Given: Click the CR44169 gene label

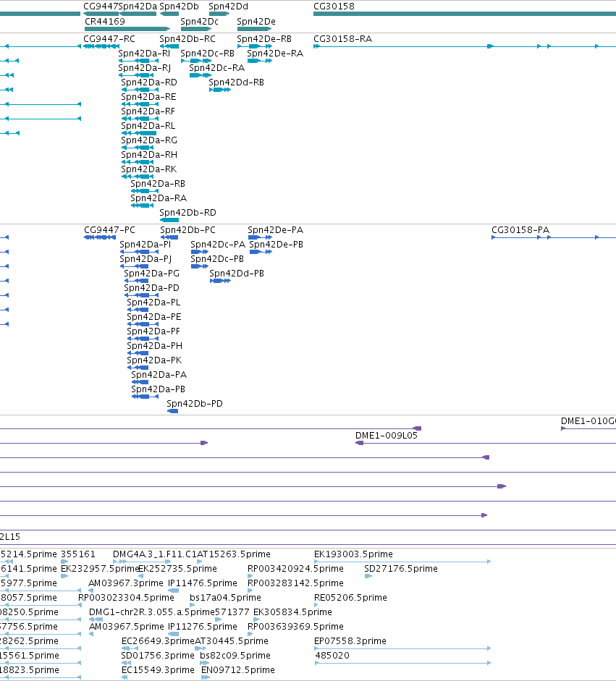Looking at the screenshot, I should 105,21.
